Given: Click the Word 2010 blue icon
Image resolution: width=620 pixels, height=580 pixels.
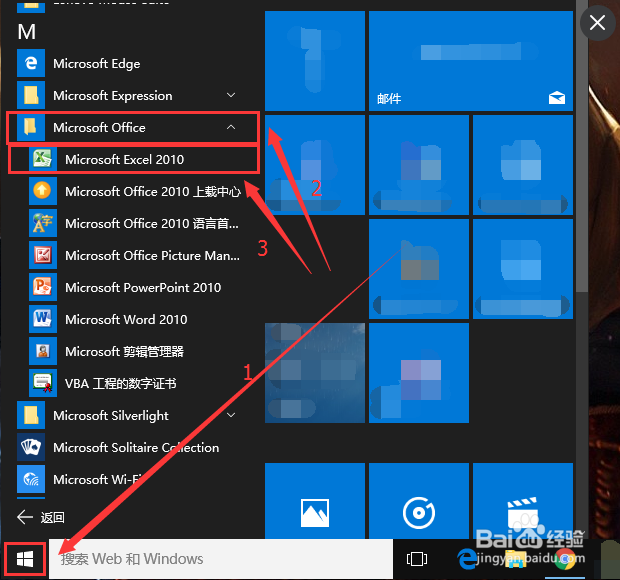Looking at the screenshot, I should tap(43, 319).
